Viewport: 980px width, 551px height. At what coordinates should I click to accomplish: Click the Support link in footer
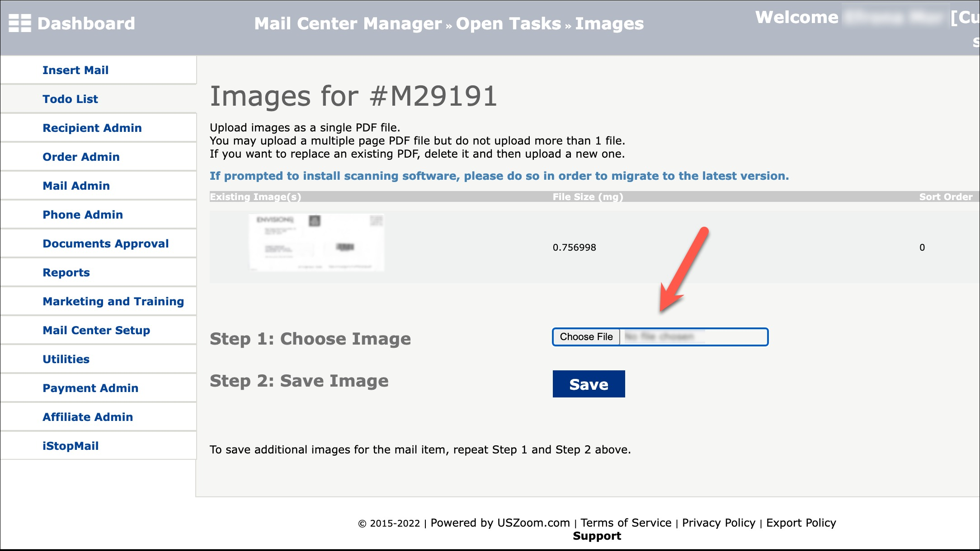click(597, 536)
